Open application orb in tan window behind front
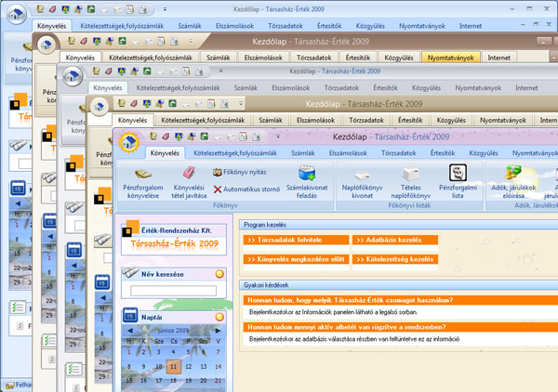This screenshot has height=392, width=558. pyautogui.click(x=100, y=106)
